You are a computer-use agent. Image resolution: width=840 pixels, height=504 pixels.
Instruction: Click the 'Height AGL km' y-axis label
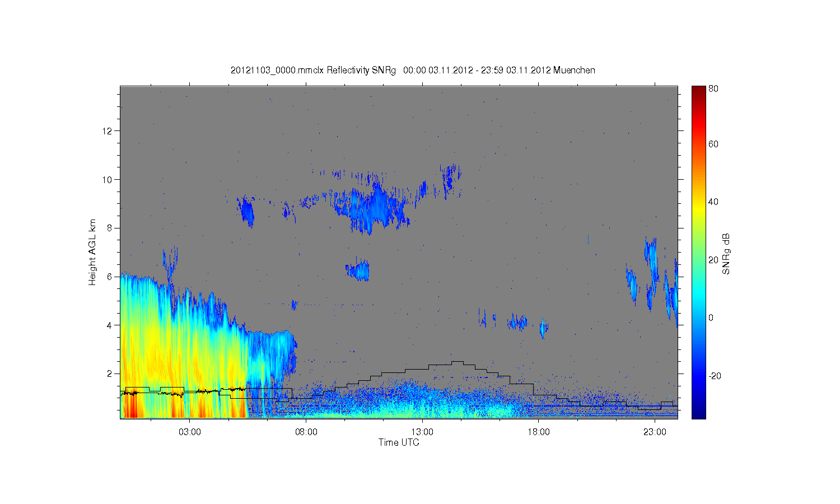coord(92,252)
